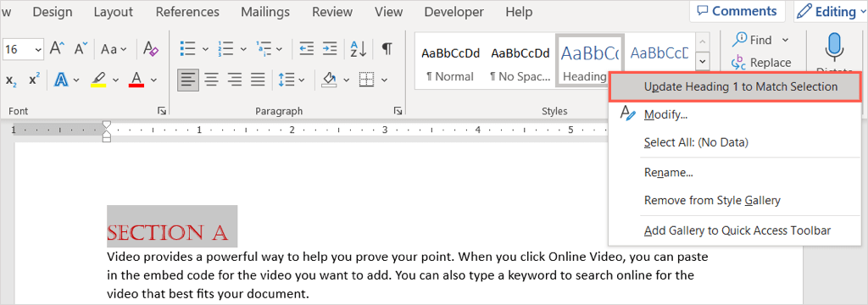The width and height of the screenshot is (868, 305).
Task: Open the shading color dropdown arrow
Action: point(346,80)
